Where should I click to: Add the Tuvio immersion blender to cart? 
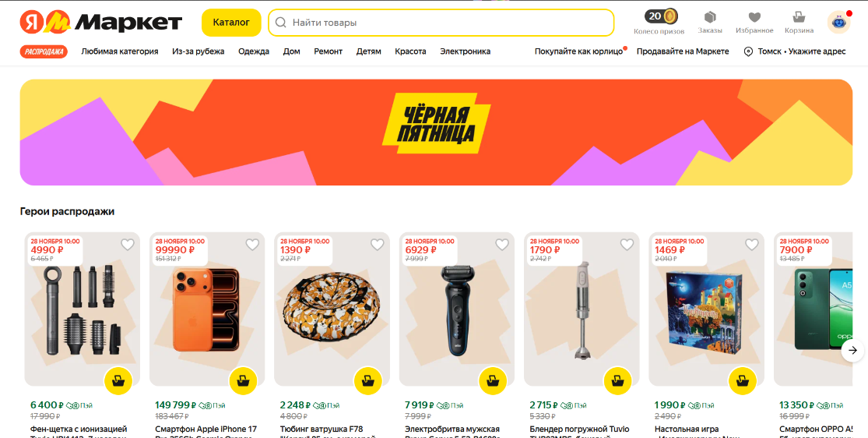point(617,381)
